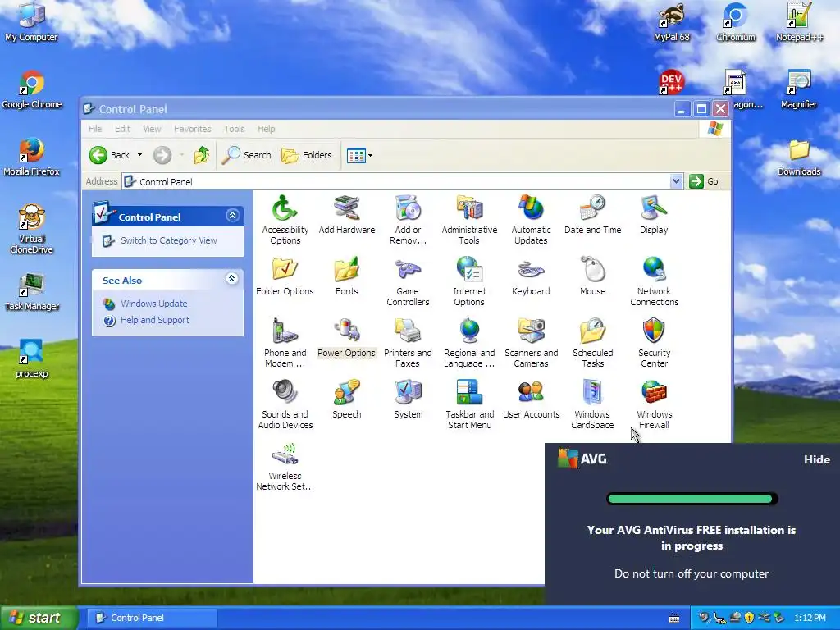Select Notepad++ desktop icon
This screenshot has width=840, height=630.
(799, 22)
